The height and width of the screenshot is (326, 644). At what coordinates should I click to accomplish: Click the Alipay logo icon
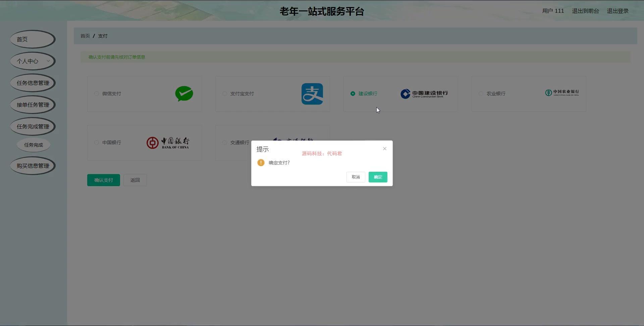coord(312,94)
